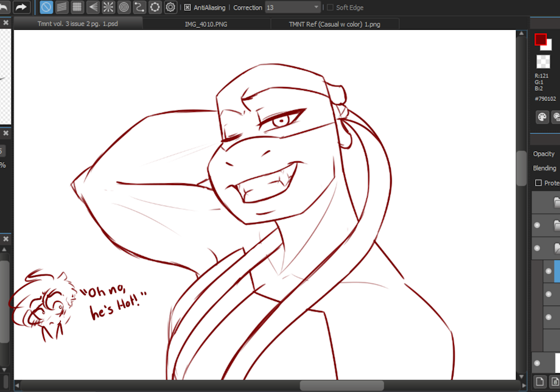
Task: Enable the Soft Edge checkbox
Action: (x=330, y=7)
